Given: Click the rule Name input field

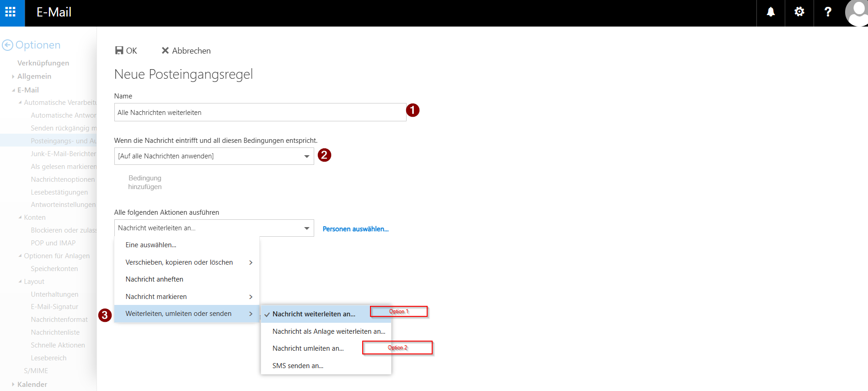Looking at the screenshot, I should click(x=260, y=113).
